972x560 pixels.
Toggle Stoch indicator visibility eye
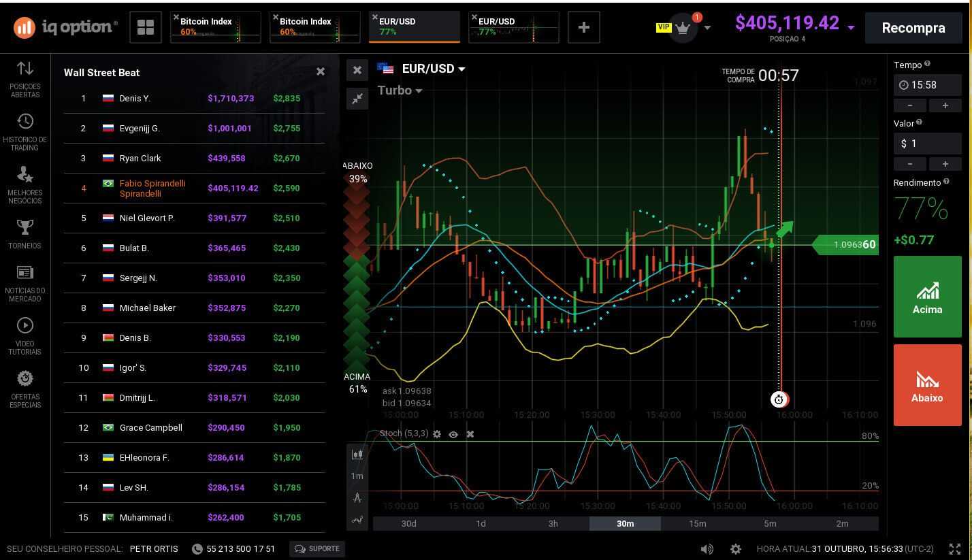453,433
